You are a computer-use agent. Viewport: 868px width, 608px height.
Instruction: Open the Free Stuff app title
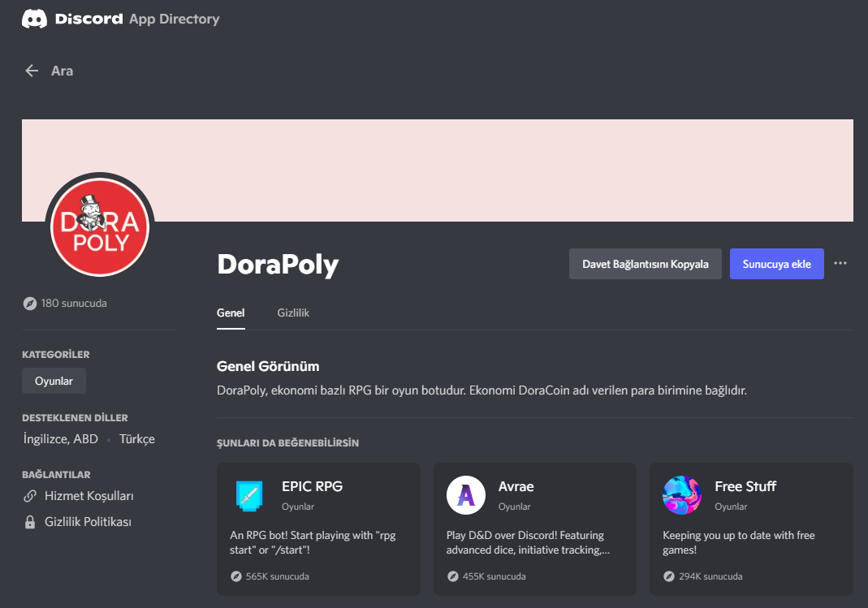tap(745, 486)
